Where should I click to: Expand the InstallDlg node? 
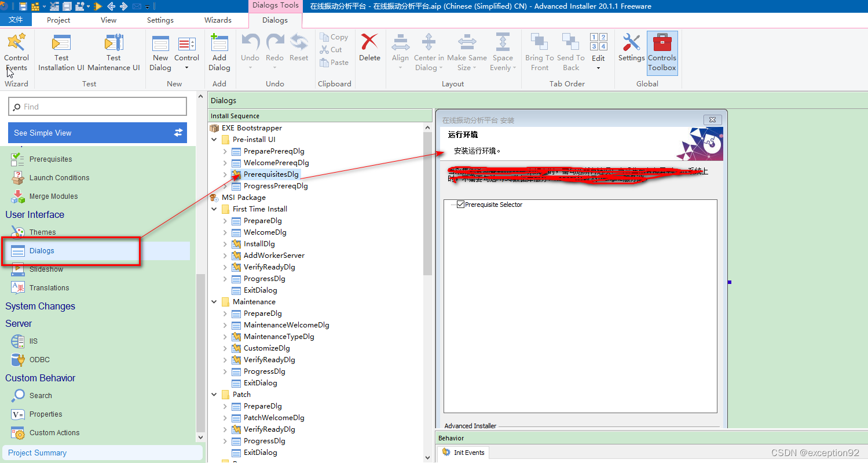point(225,244)
